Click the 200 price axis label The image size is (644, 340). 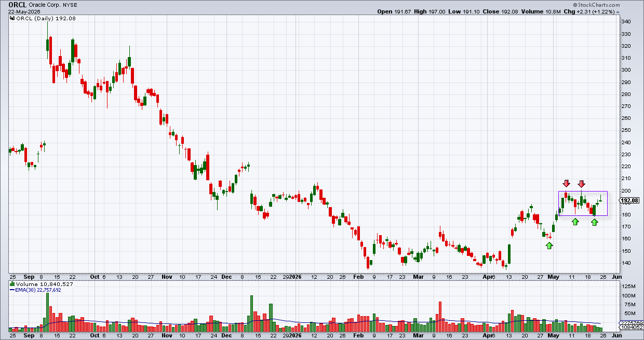pos(626,191)
